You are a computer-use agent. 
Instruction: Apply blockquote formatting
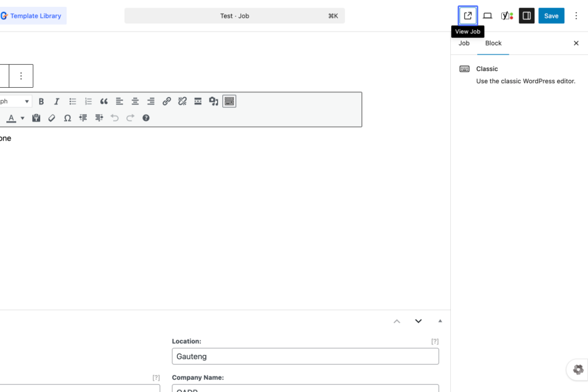click(104, 102)
